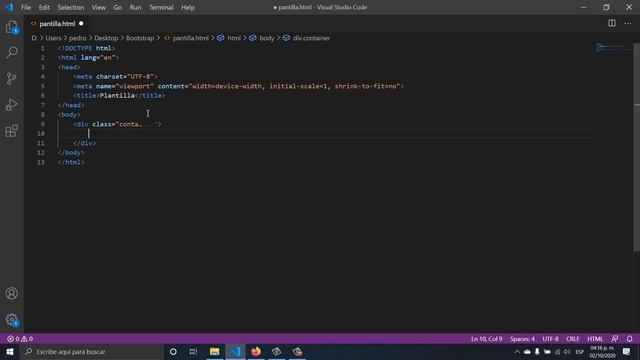The image size is (640, 360).
Task: Open the Terminal menu
Action: 161,7
